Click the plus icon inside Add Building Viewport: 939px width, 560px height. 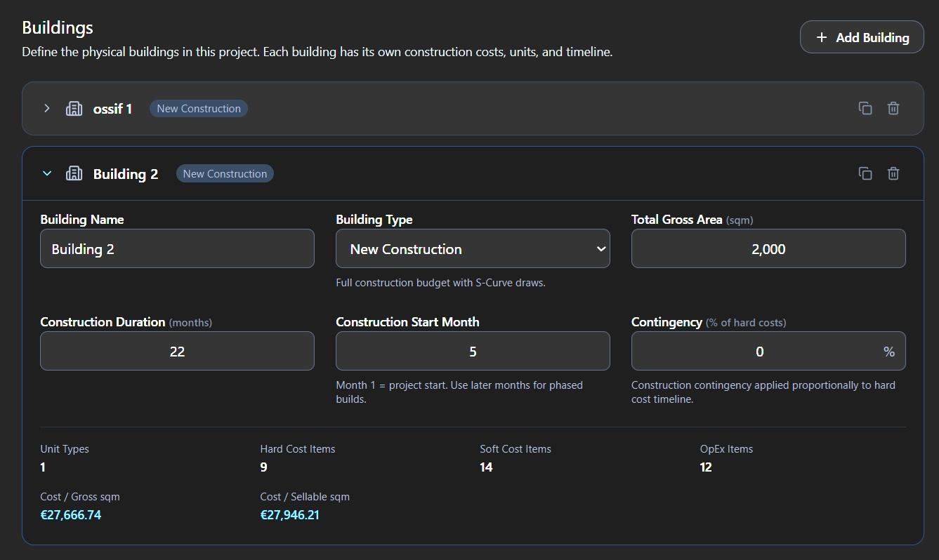[x=822, y=36]
